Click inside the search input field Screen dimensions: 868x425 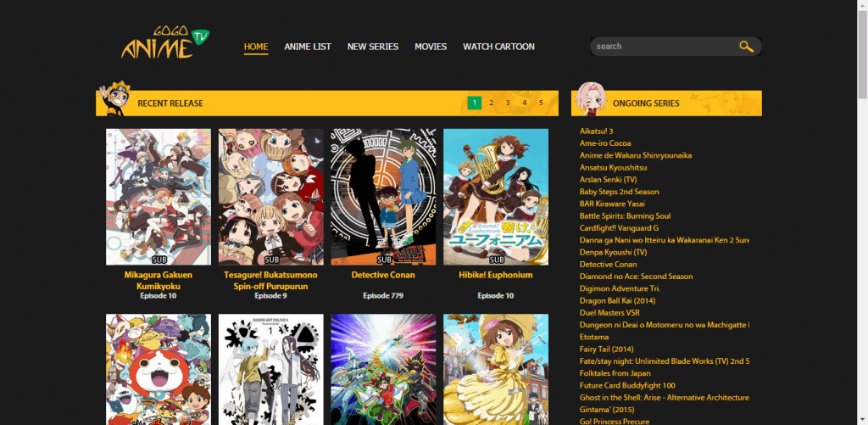point(665,47)
